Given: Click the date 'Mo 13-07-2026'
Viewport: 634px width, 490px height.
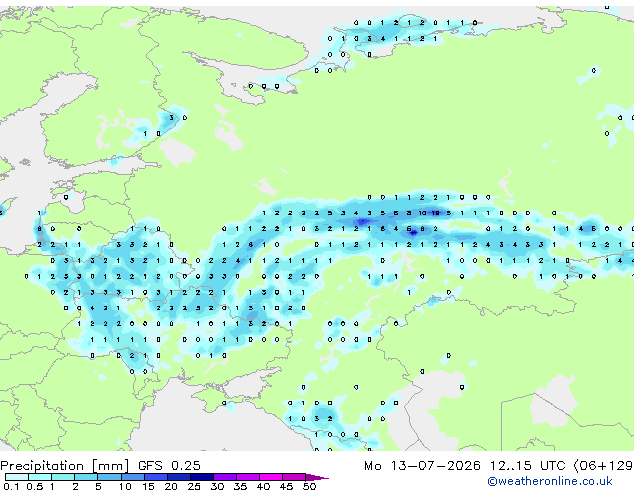Looking at the screenshot, I should coord(422,466).
